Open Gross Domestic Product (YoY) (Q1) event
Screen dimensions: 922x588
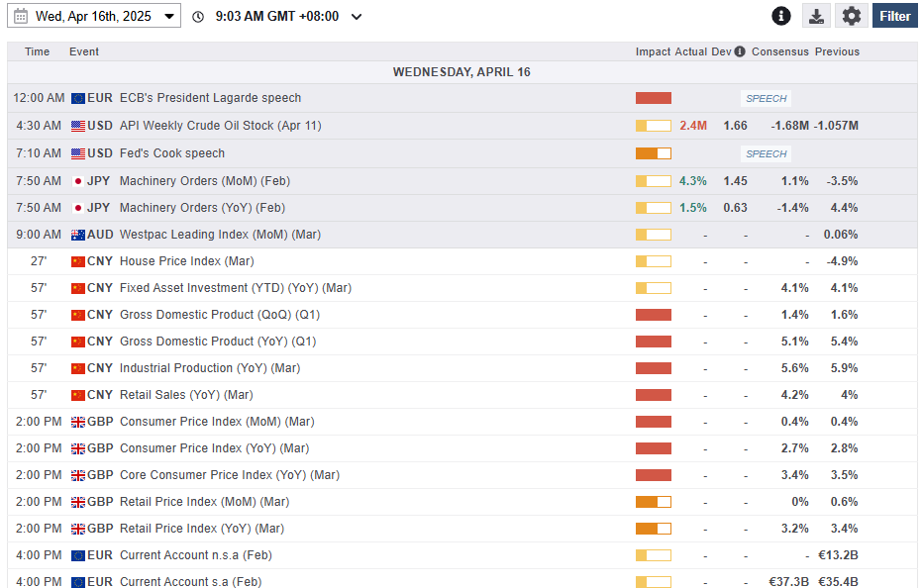pyautogui.click(x=217, y=342)
